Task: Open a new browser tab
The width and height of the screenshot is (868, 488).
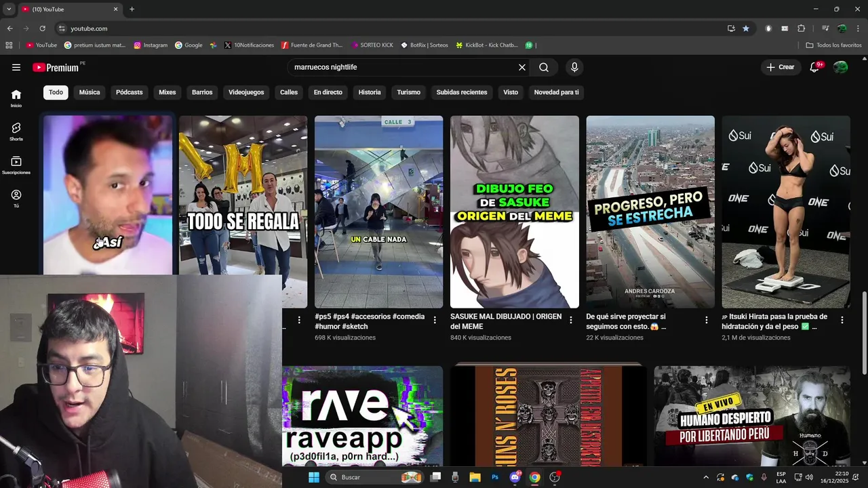Action: coord(132,9)
